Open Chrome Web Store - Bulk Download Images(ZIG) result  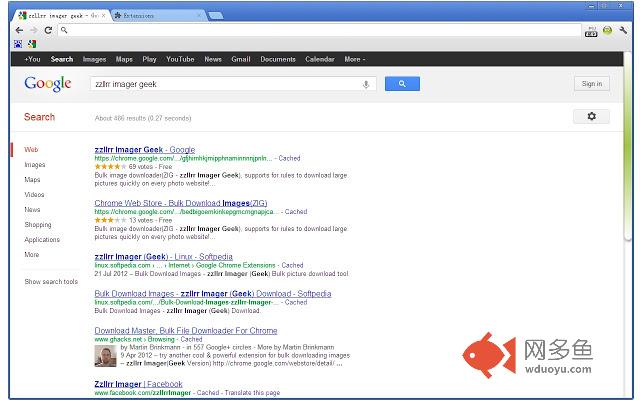click(x=181, y=203)
